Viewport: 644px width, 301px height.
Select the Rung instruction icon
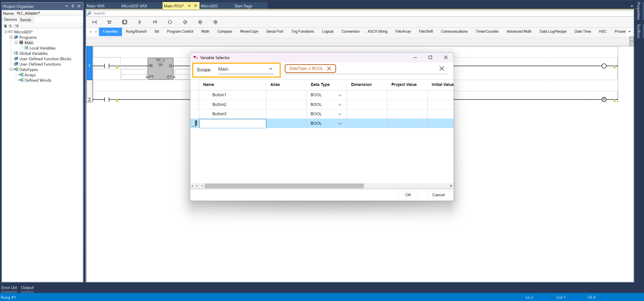click(x=94, y=22)
